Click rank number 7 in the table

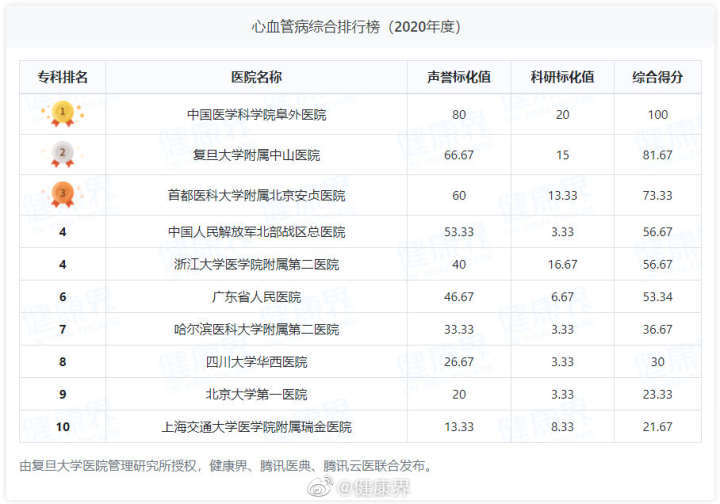[62, 329]
